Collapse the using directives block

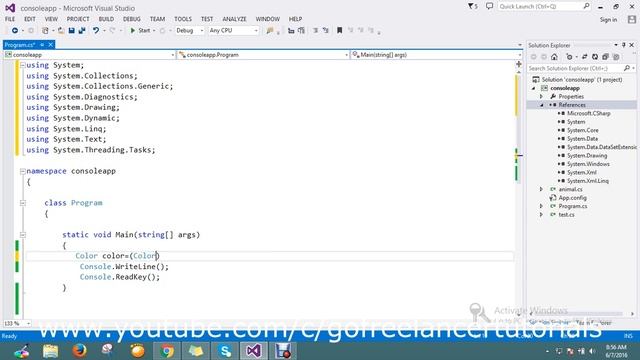23,65
